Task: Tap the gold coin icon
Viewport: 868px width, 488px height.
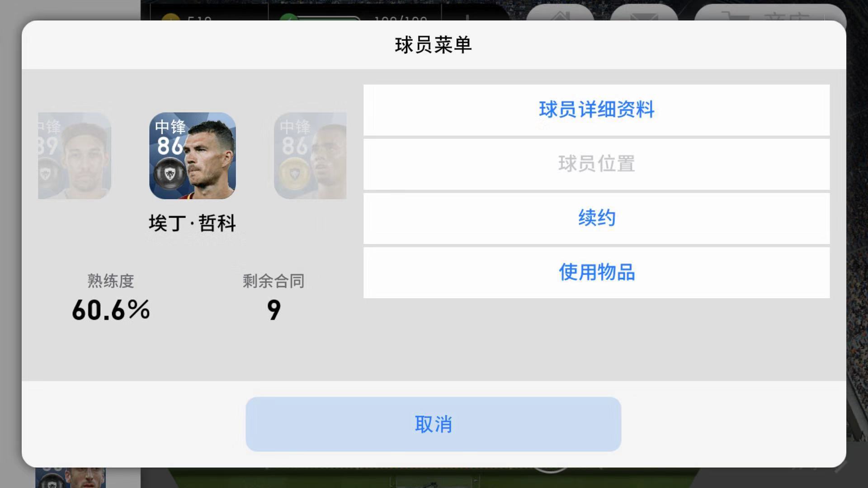Action: (170, 17)
